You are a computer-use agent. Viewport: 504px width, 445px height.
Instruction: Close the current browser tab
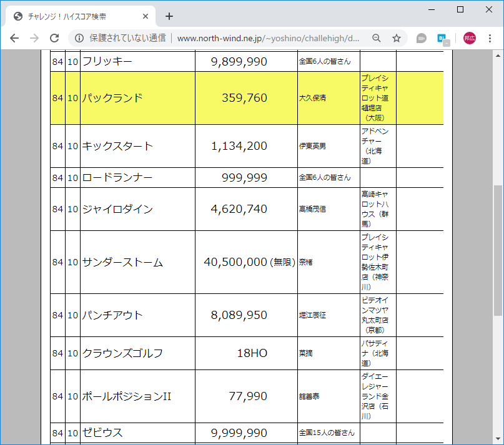tap(145, 16)
